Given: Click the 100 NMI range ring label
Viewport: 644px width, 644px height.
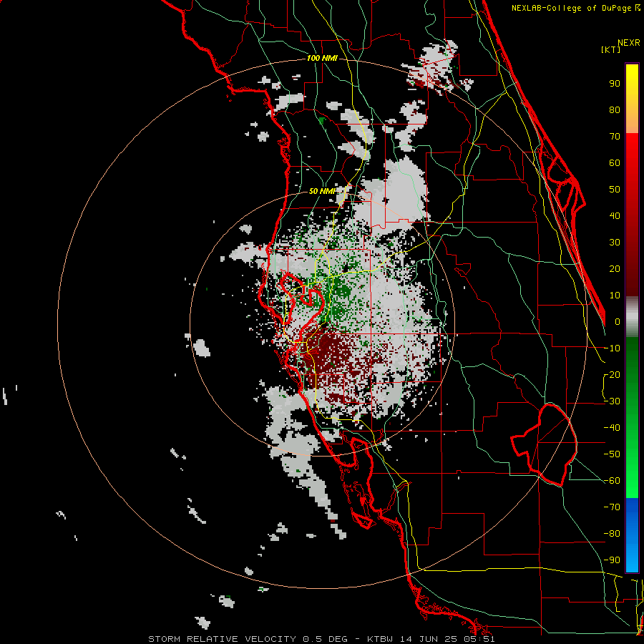Looking at the screenshot, I should [x=322, y=59].
